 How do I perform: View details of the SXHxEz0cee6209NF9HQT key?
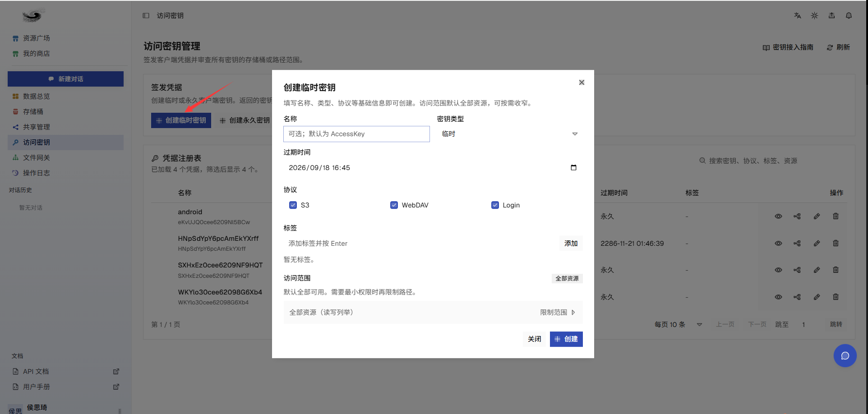point(778,270)
